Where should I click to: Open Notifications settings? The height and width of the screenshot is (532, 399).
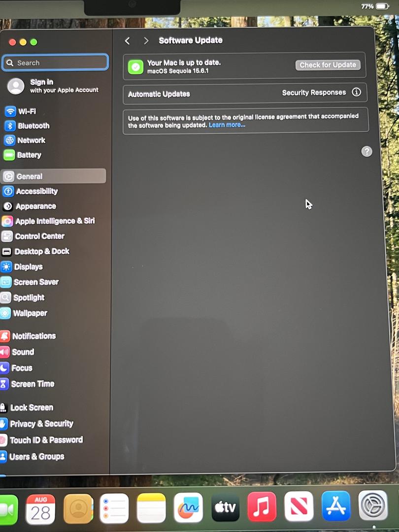coord(28,336)
